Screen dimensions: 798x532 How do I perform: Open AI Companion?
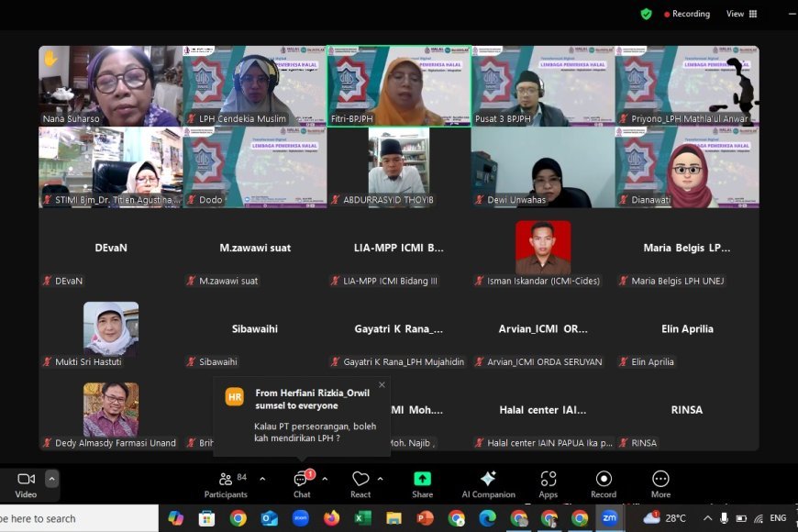pyautogui.click(x=488, y=484)
